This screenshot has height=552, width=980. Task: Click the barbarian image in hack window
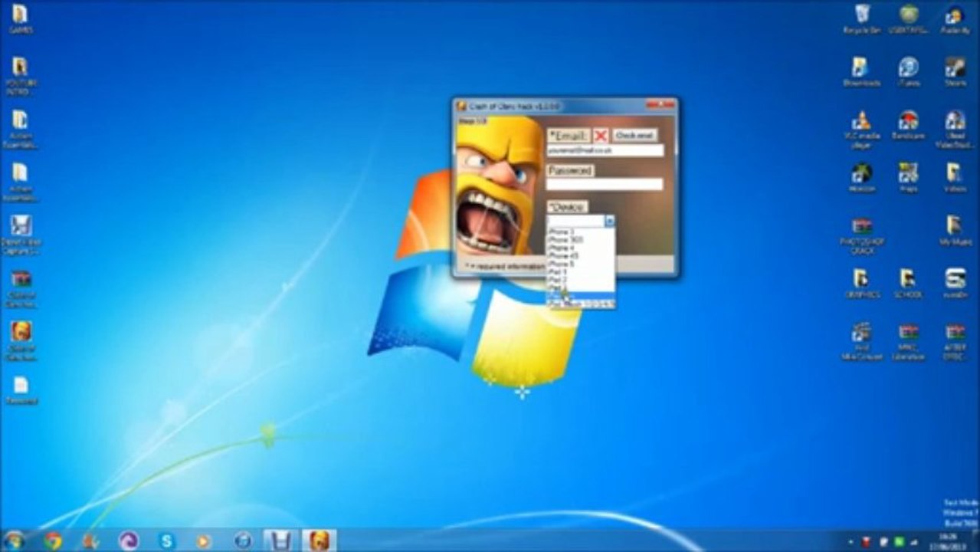click(499, 186)
